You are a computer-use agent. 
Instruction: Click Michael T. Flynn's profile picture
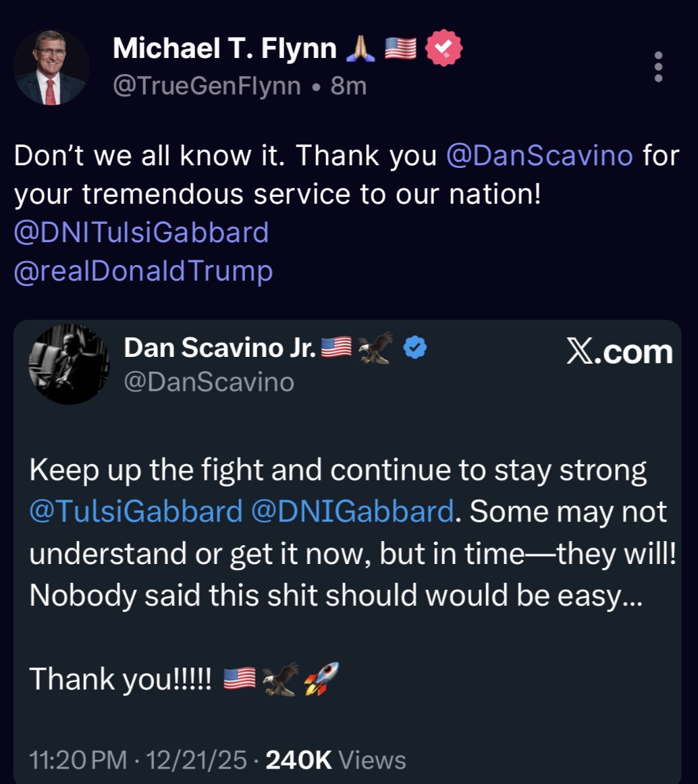pyautogui.click(x=51, y=67)
